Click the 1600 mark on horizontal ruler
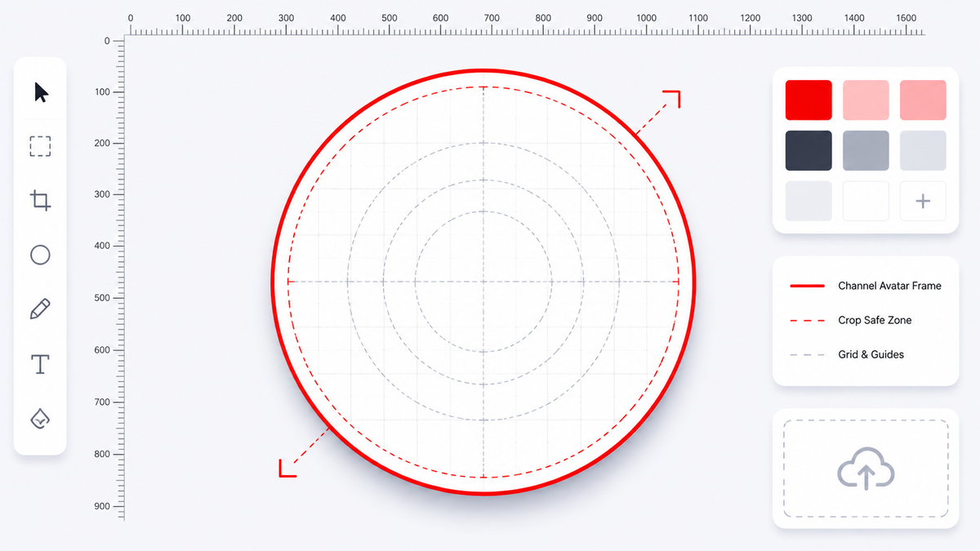980x551 pixels. point(906,18)
